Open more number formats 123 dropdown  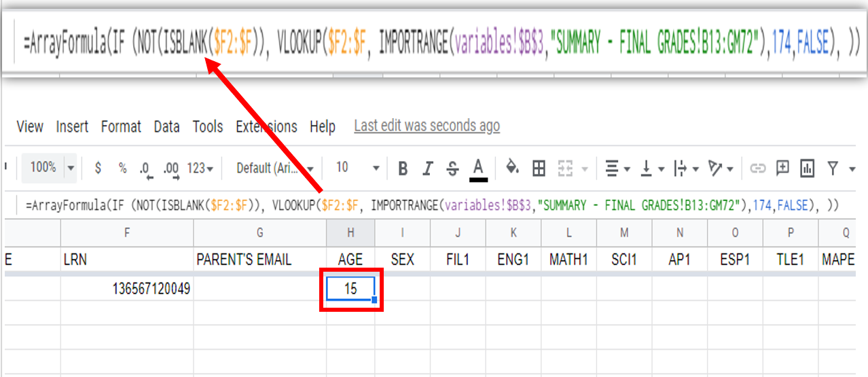coord(200,168)
